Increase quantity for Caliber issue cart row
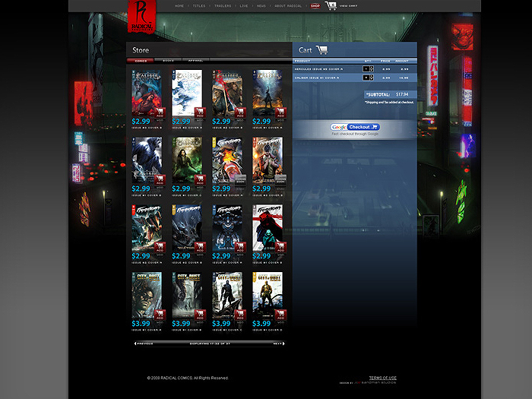Viewport: 532px width, 399px height. pos(372,76)
